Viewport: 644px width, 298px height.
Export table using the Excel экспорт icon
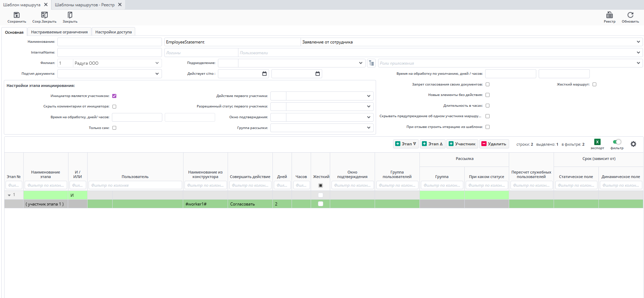[x=597, y=142]
